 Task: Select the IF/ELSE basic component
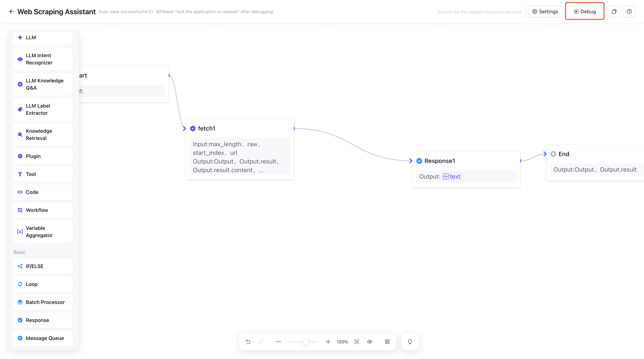tap(43, 266)
